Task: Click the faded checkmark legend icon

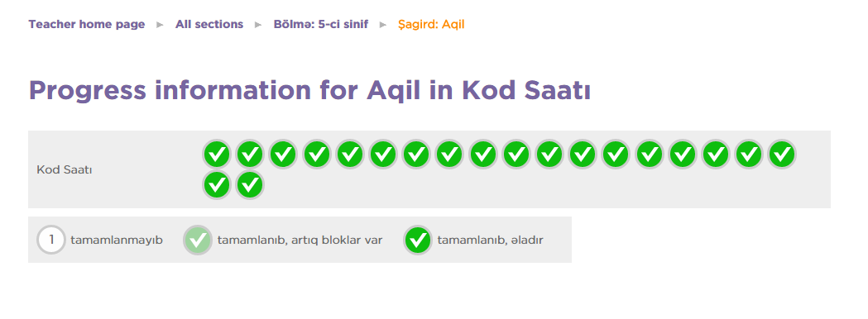Action: point(198,240)
